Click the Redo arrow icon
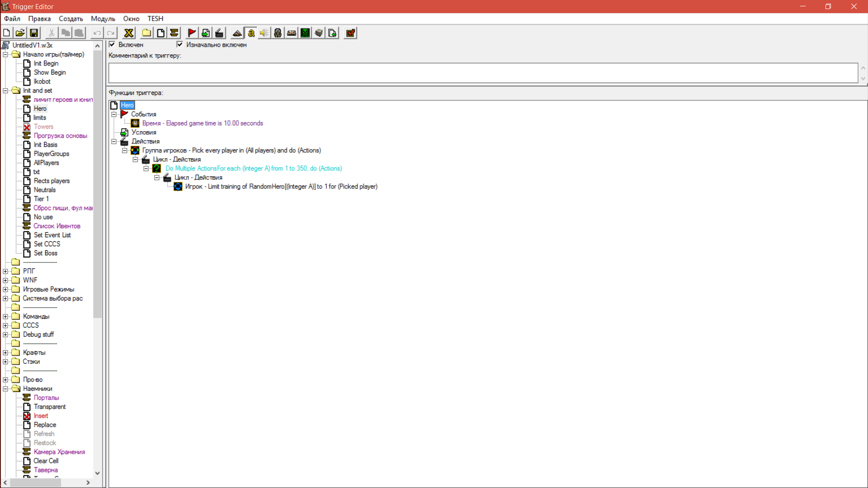Screen dimensions: 868x488 [111, 33]
